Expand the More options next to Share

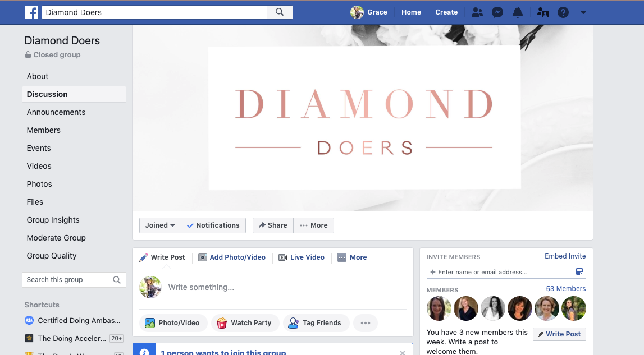click(314, 225)
